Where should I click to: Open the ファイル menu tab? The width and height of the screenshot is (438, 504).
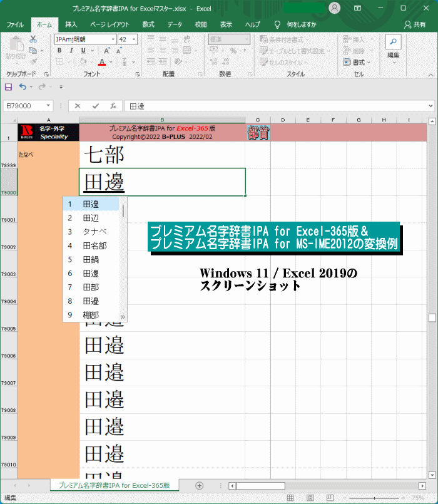tap(16, 24)
